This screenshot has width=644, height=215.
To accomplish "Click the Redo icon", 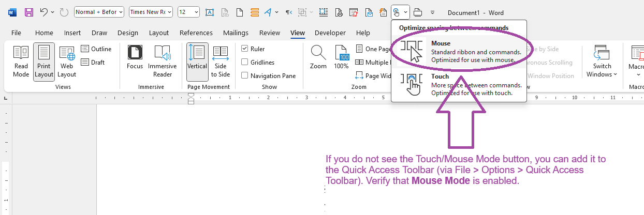I will click(x=64, y=12).
